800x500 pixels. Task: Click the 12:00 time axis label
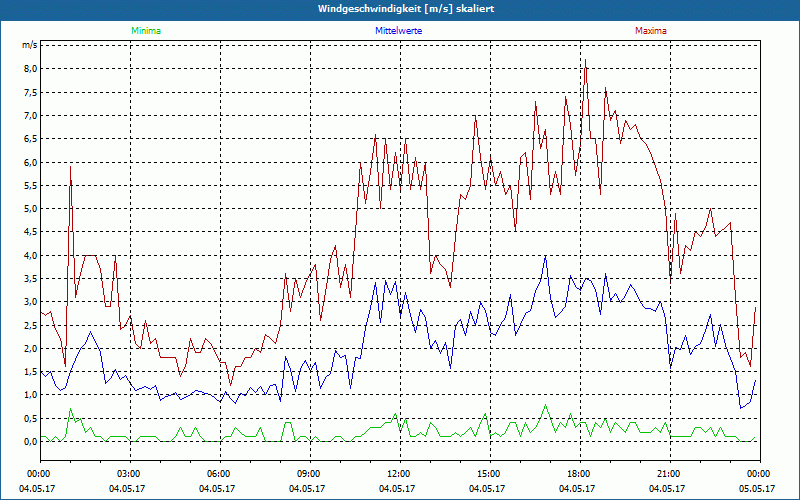coord(399,473)
